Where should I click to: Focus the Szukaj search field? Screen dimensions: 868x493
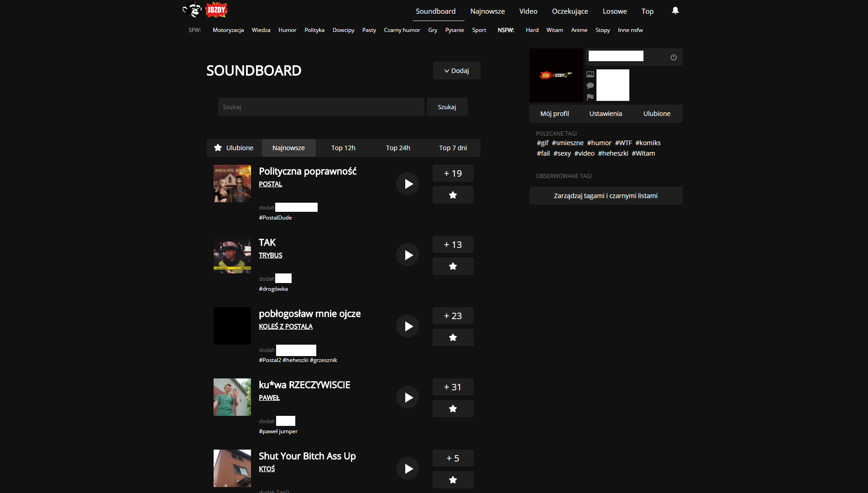coord(321,107)
